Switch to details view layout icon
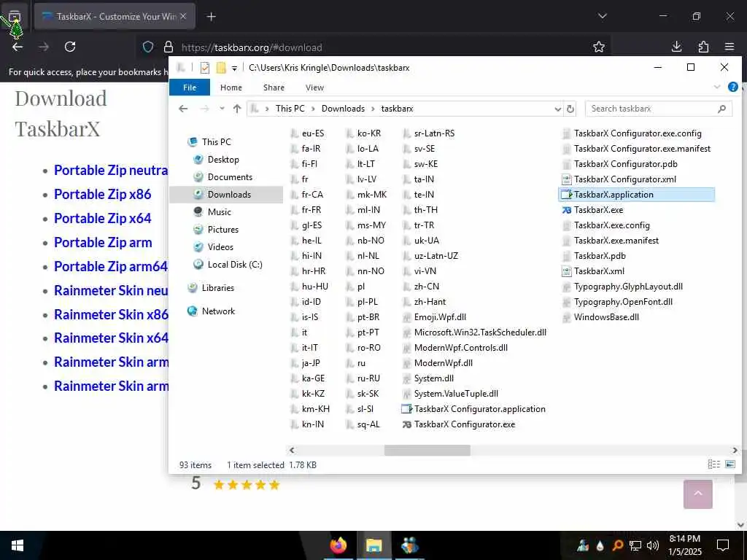This screenshot has width=747, height=560. pos(713,464)
